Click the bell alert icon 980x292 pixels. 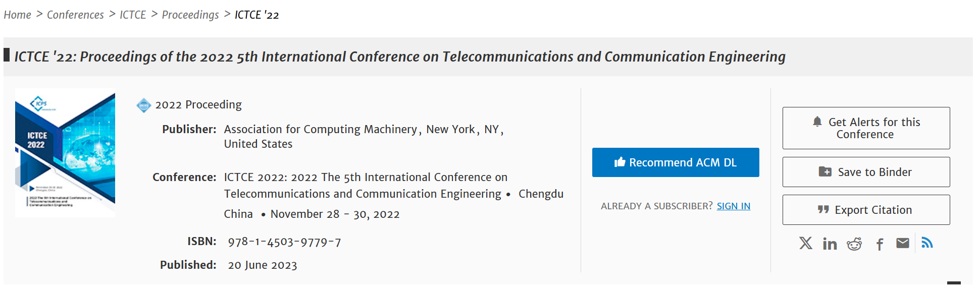(x=817, y=122)
